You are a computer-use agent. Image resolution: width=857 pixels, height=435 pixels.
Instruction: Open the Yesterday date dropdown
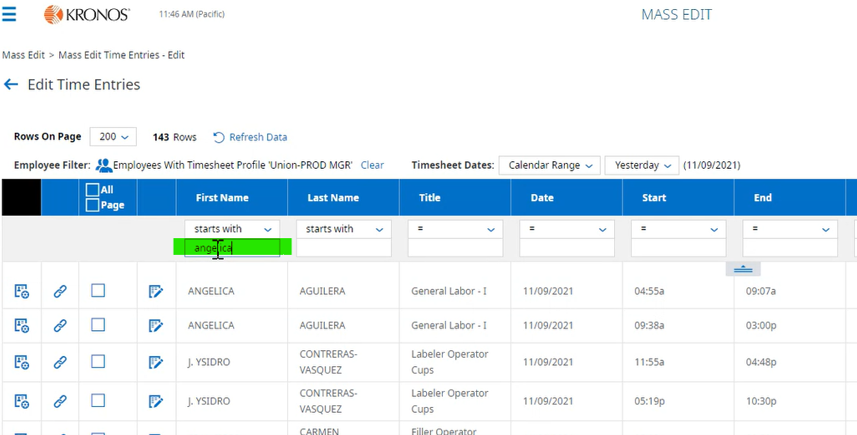pyautogui.click(x=641, y=165)
